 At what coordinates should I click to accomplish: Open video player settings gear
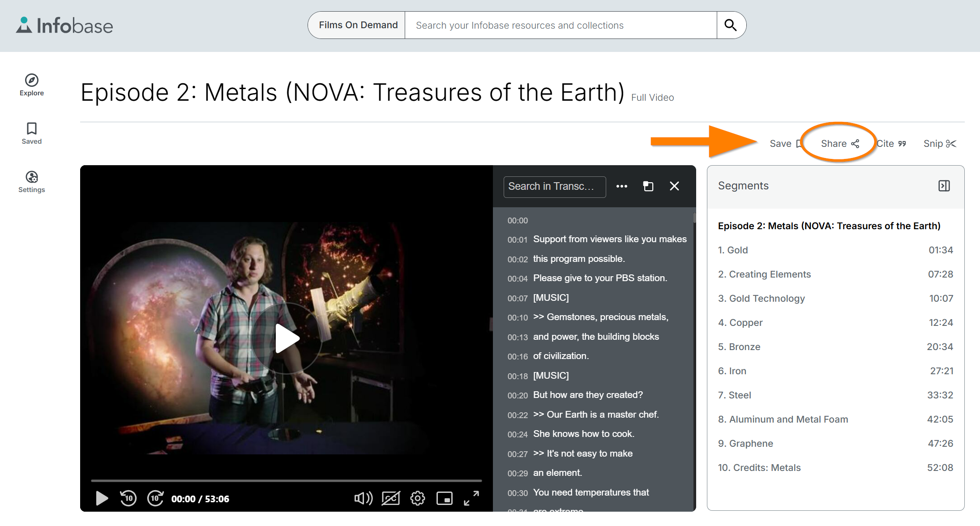point(418,498)
